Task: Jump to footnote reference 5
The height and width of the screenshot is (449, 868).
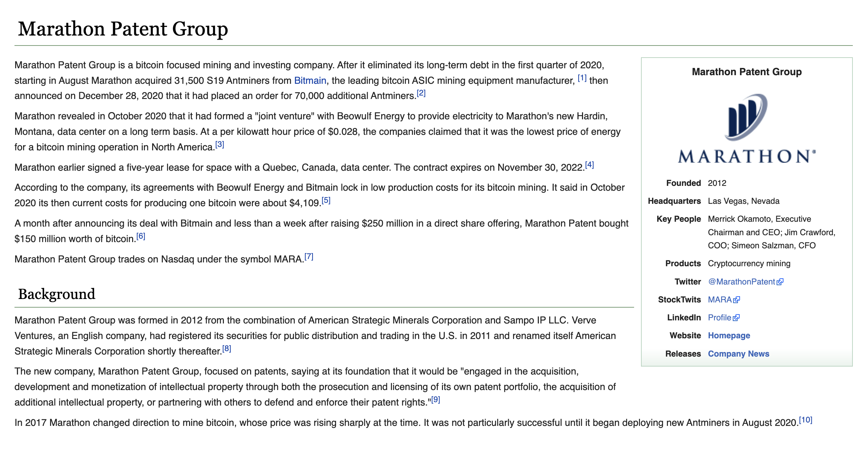Action: coord(326,200)
